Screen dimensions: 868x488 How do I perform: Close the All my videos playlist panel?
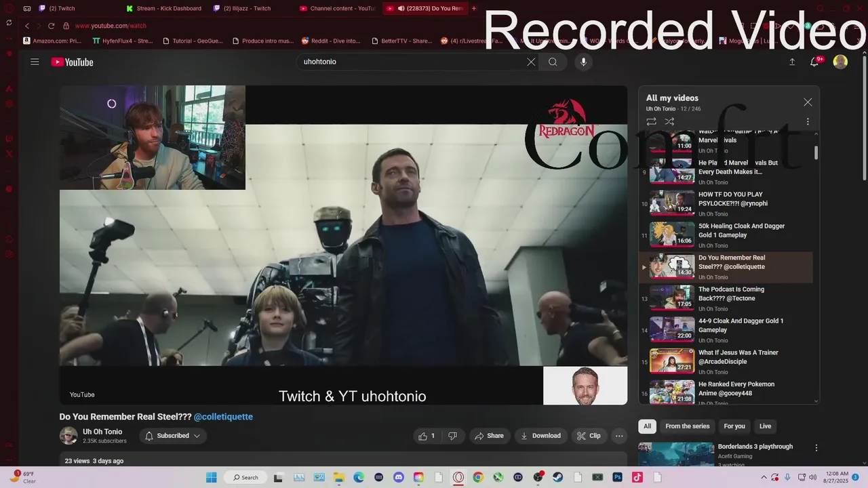808,102
